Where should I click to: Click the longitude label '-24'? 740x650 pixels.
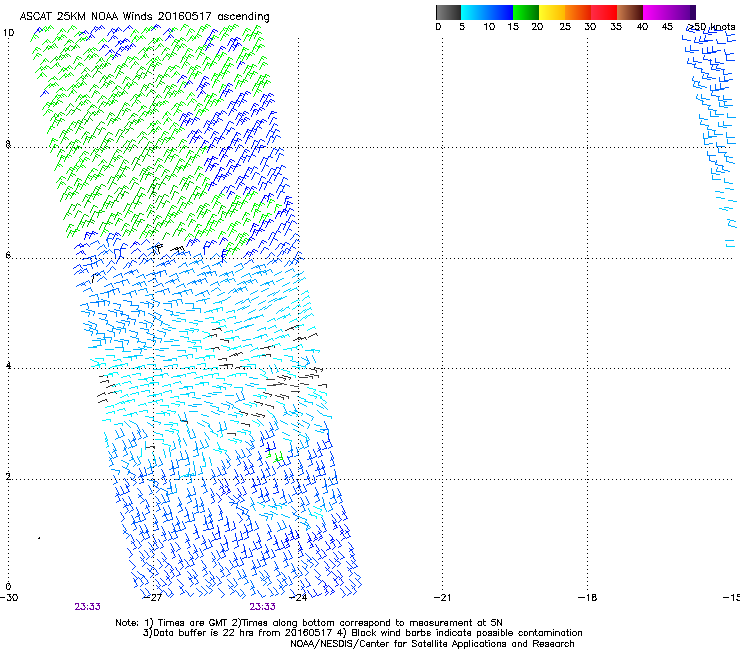(x=298, y=598)
